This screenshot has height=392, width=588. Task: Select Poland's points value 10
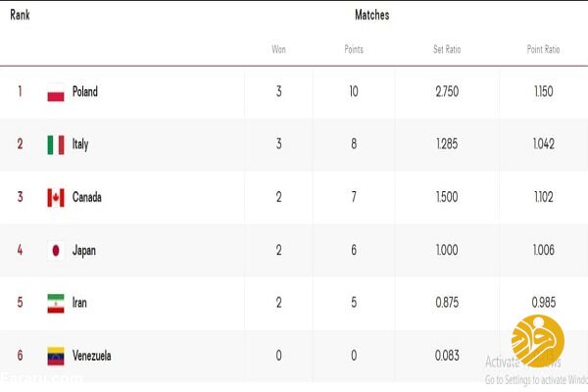pos(354,91)
